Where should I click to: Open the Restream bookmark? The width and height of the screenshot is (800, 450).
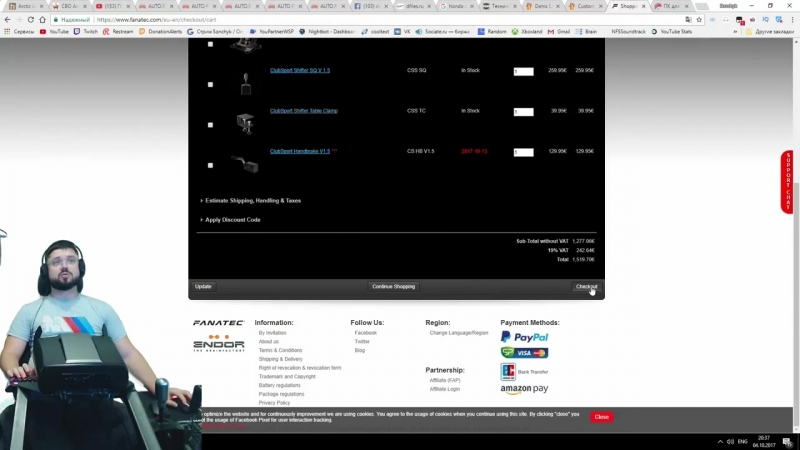pos(118,32)
